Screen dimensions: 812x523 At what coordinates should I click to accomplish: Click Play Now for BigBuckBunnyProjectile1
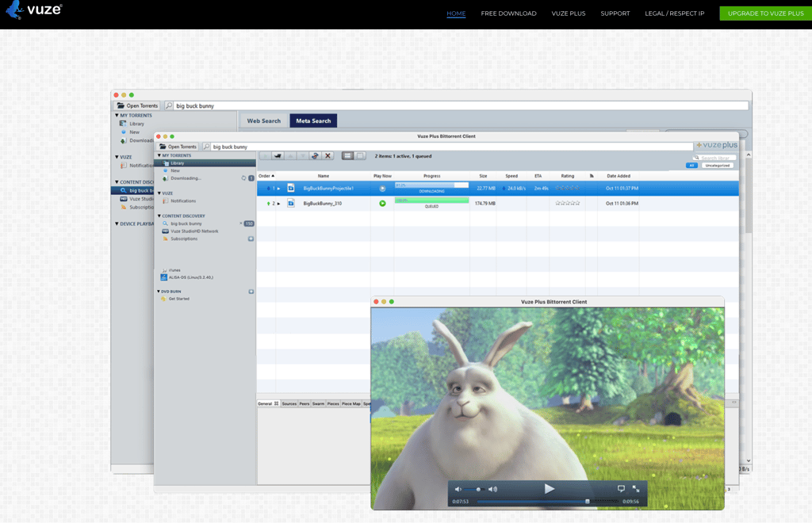click(382, 189)
